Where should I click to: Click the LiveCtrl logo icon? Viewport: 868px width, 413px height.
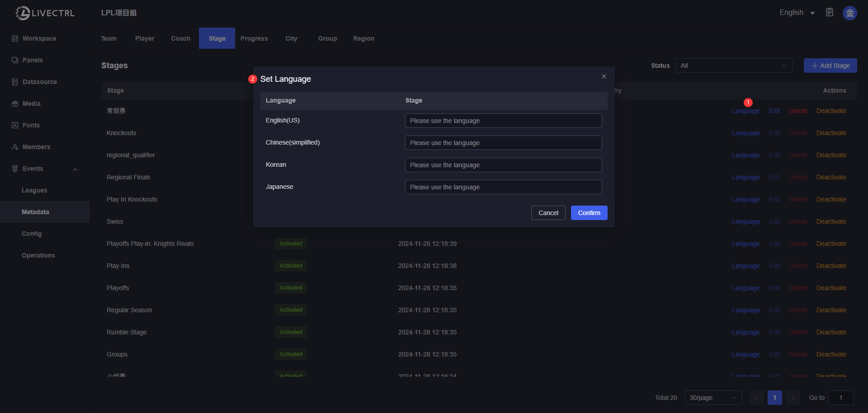[23, 13]
